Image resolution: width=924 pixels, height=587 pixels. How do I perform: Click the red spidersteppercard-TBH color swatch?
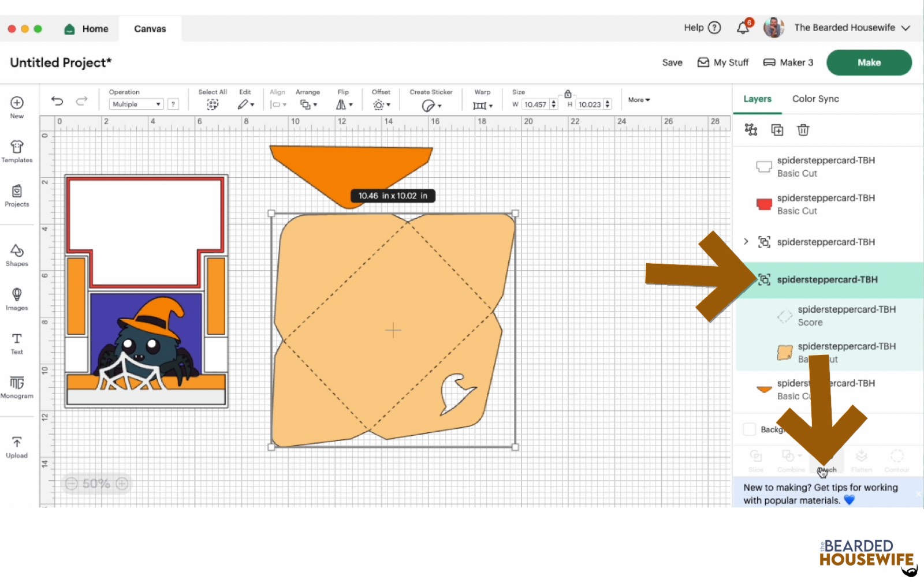(763, 204)
